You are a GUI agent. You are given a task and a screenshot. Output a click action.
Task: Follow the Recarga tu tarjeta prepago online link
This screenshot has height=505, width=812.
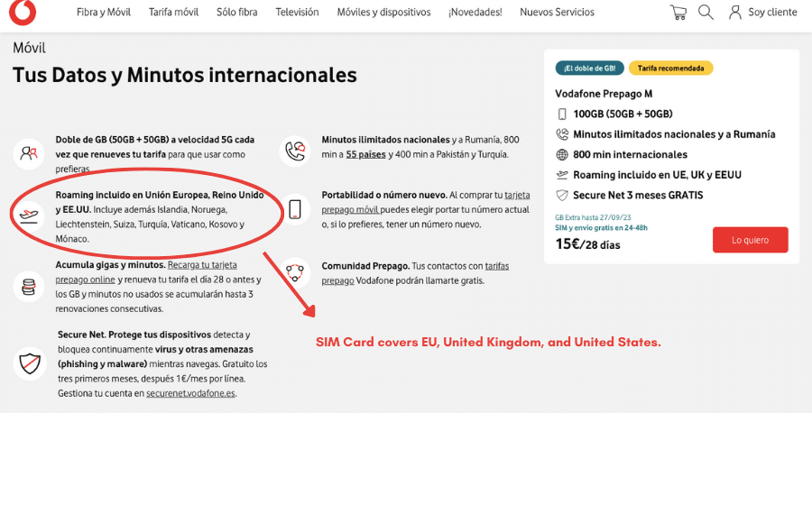(146, 272)
